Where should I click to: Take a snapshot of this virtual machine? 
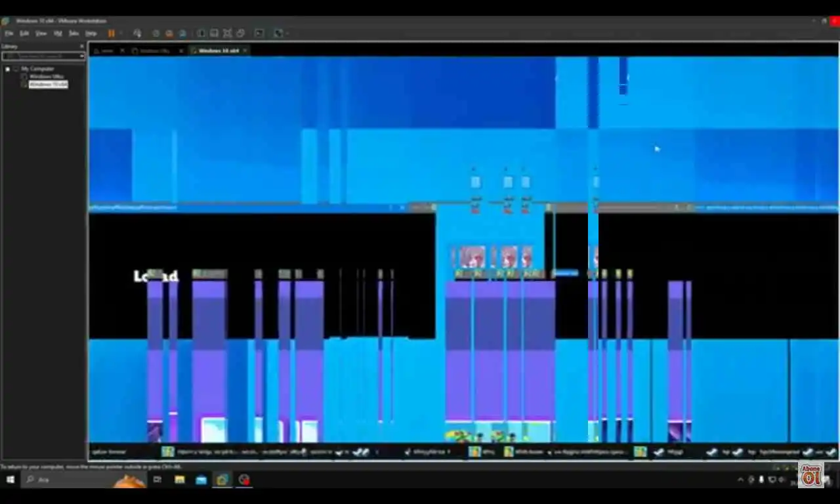(156, 33)
